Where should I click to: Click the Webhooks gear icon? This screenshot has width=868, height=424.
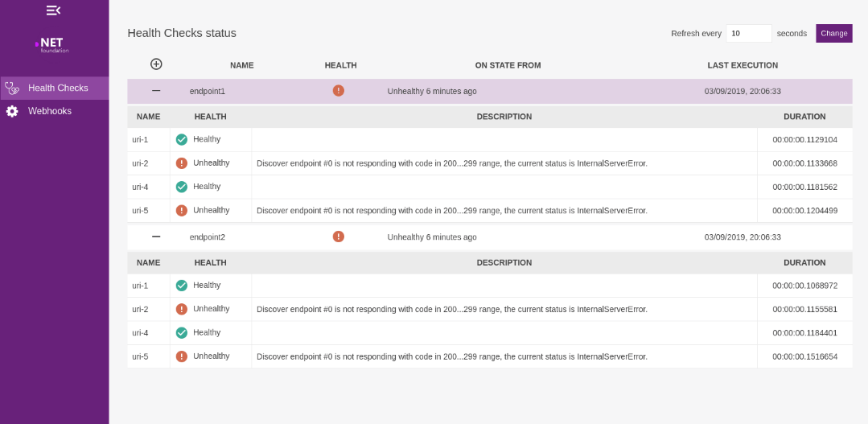click(x=12, y=111)
